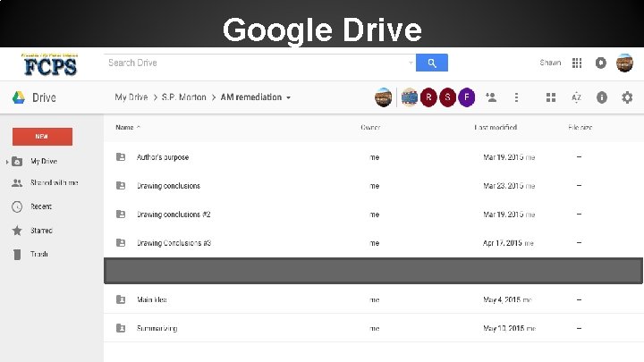Viewport: 644px width, 362px height.
Task: Click the blue search magnifier button
Action: [432, 63]
